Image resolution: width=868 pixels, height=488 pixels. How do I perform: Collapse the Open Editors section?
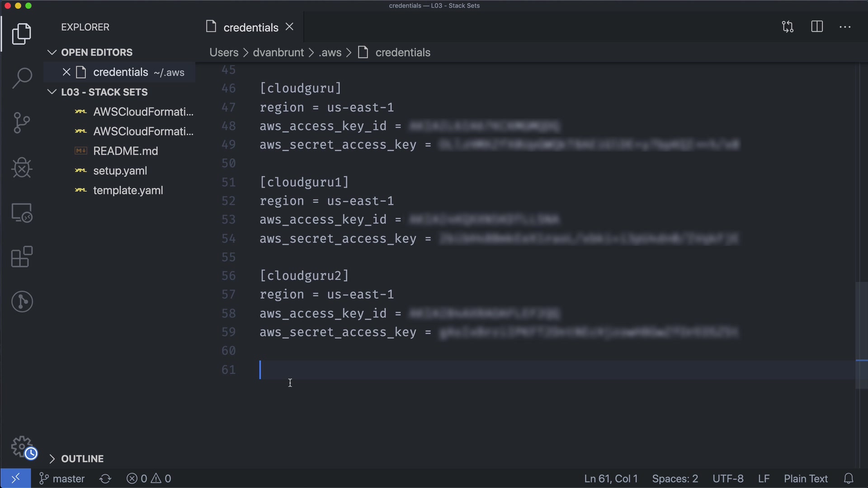click(x=52, y=52)
